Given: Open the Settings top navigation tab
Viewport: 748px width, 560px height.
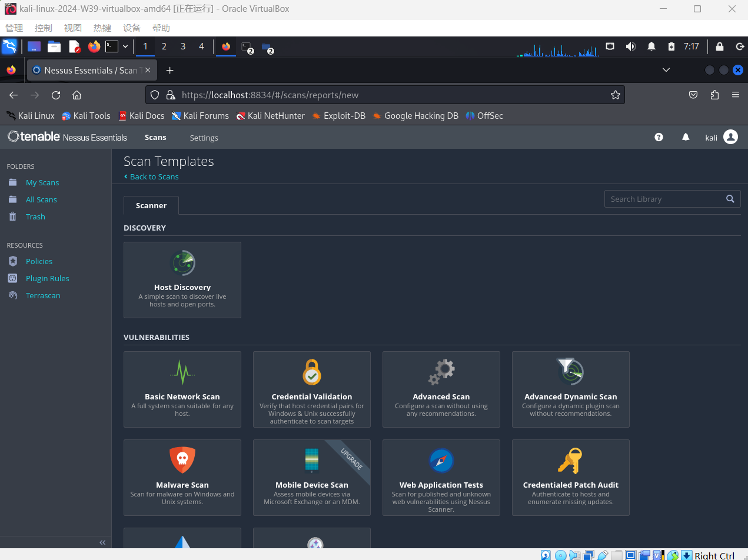Looking at the screenshot, I should tap(204, 138).
